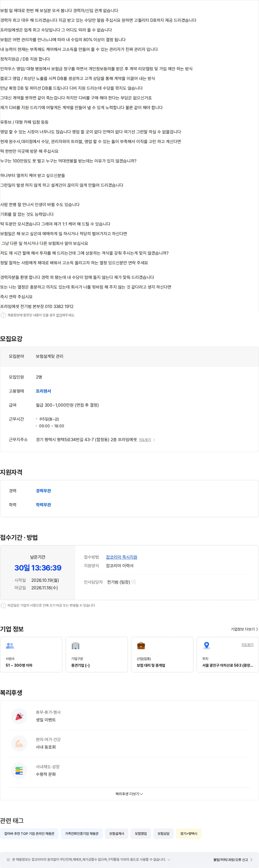Screen dimensions: 259x868
Task: Open 불법/허위/과장/오류 신고 report link
Action: pyautogui.click(x=230, y=860)
